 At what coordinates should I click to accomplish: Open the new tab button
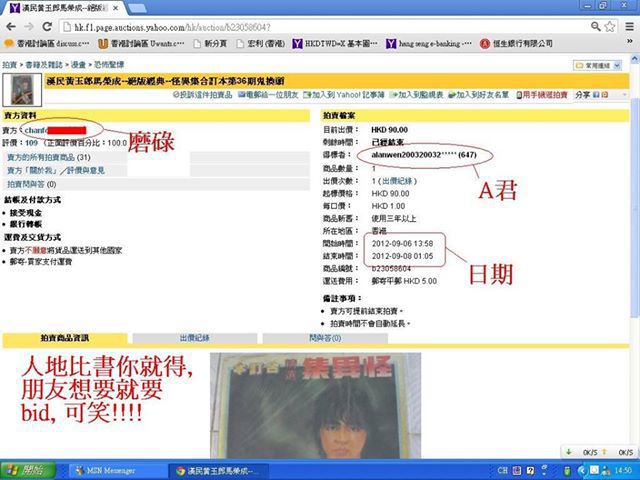click(x=137, y=8)
